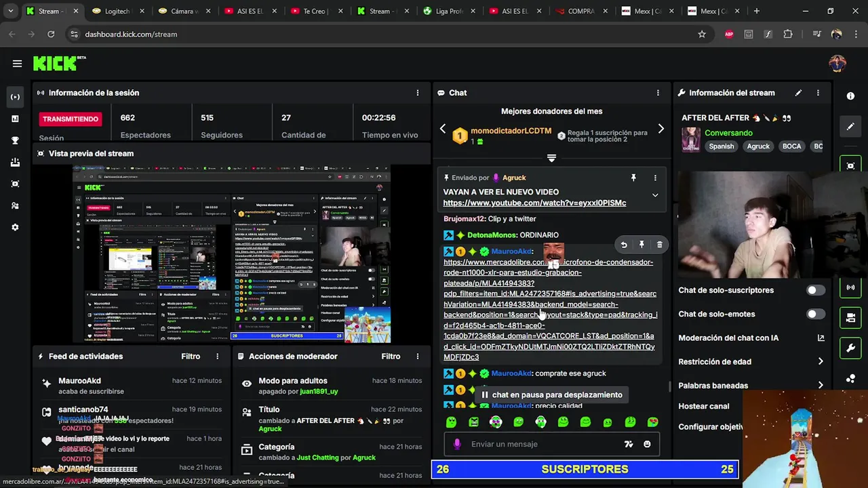
Task: Select the Spanish tag chip
Action: (722, 146)
